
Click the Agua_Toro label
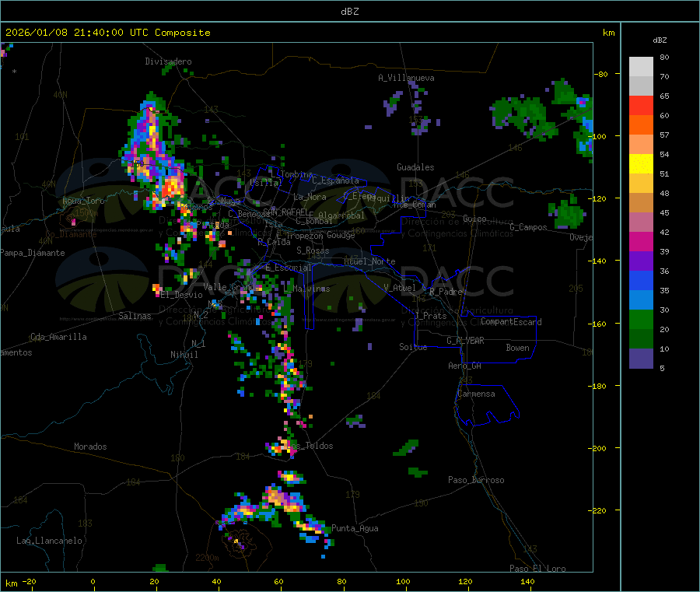tap(83, 201)
